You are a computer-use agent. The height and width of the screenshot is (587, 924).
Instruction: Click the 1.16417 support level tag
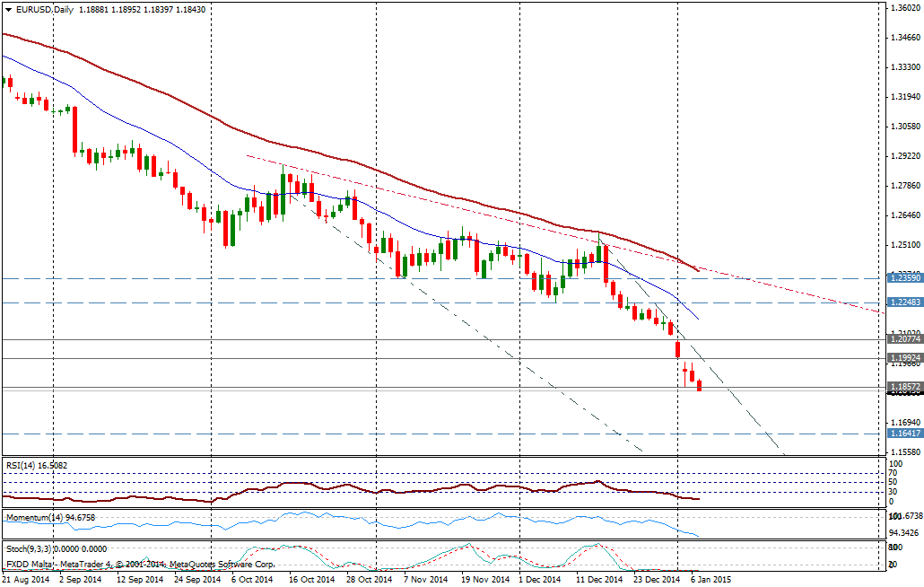[904, 433]
